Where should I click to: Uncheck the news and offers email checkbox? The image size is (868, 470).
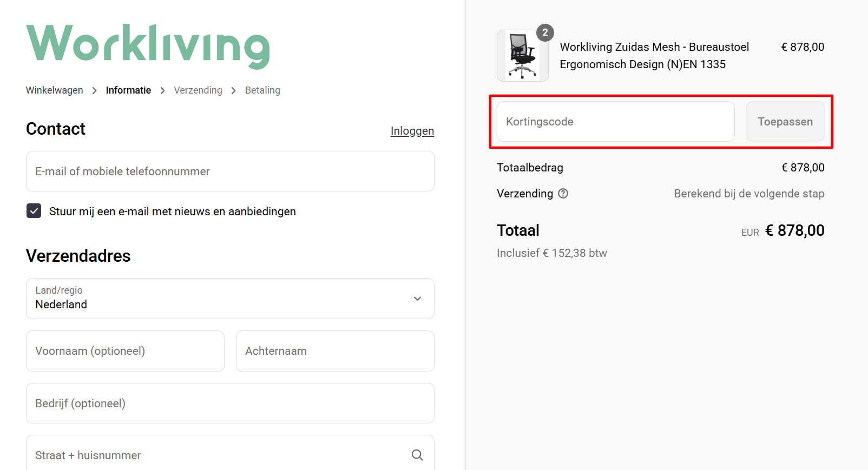point(34,211)
